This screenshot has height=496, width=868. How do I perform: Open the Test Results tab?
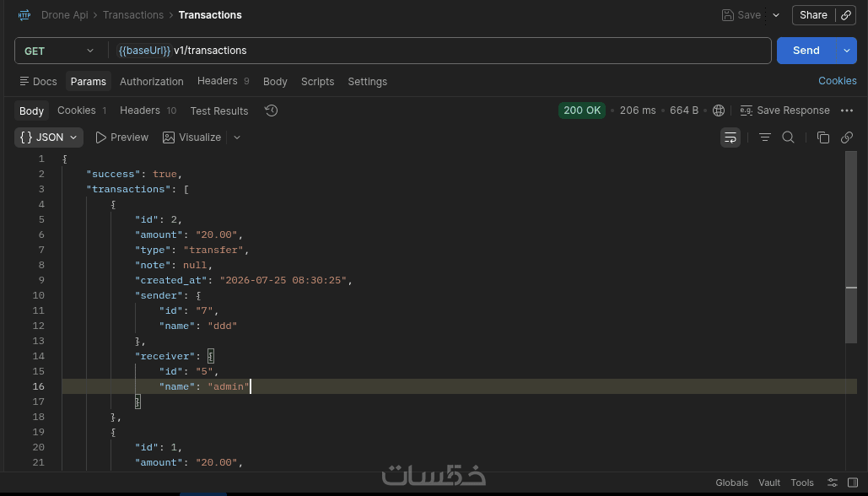[219, 111]
